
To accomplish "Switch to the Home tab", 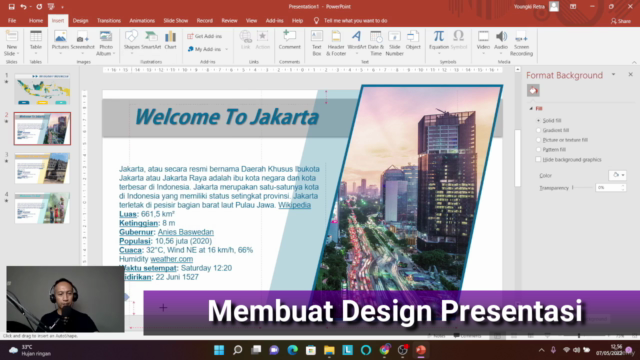I will coord(36,20).
